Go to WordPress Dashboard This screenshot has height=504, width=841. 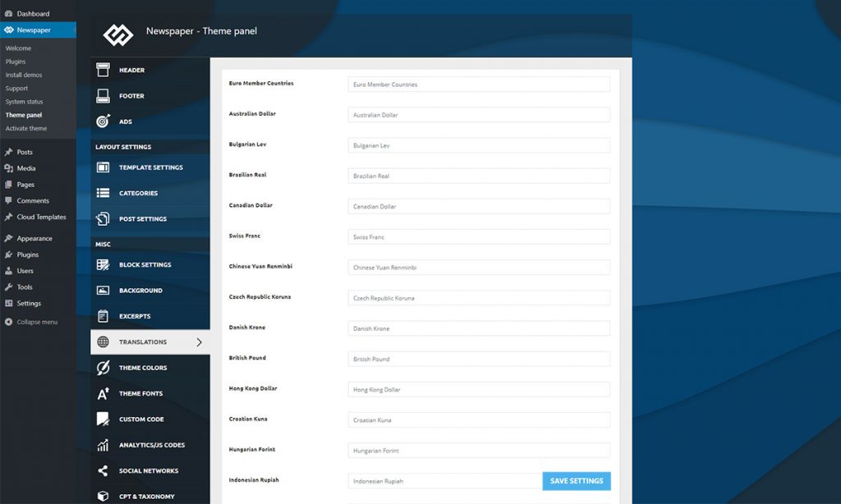click(x=33, y=14)
